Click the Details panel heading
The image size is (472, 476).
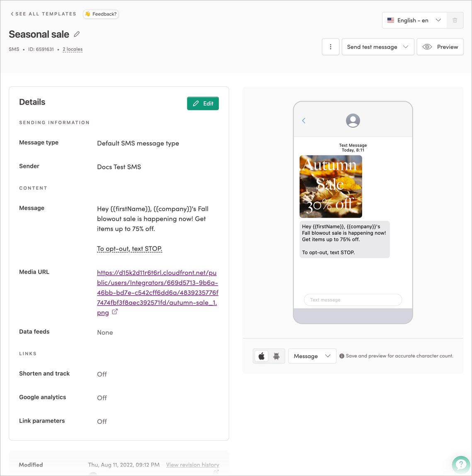(x=32, y=102)
